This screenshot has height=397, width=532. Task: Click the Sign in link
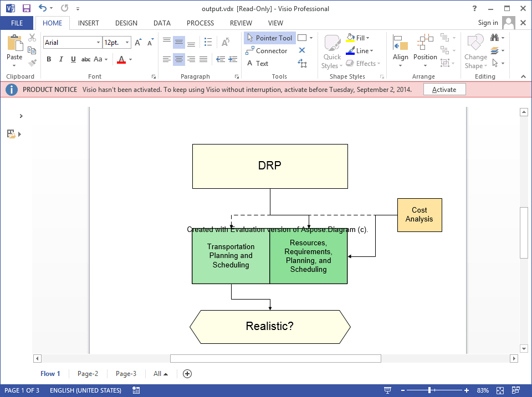tap(488, 23)
